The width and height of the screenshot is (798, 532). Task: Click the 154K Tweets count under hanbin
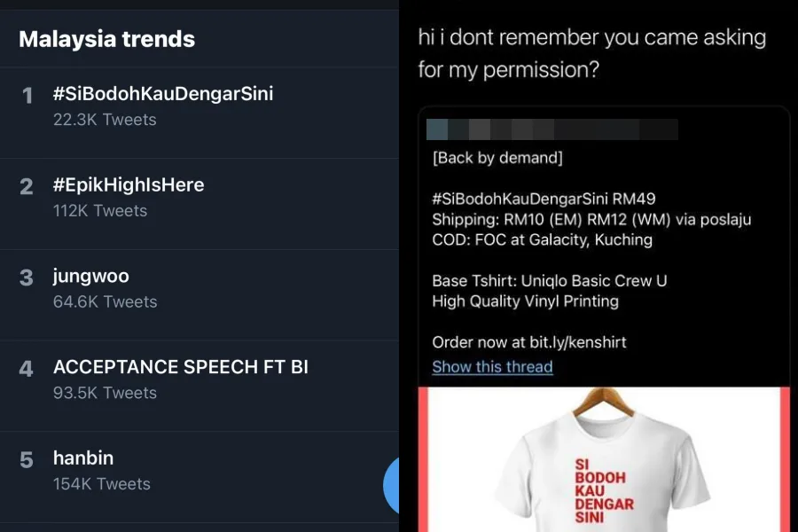click(102, 484)
